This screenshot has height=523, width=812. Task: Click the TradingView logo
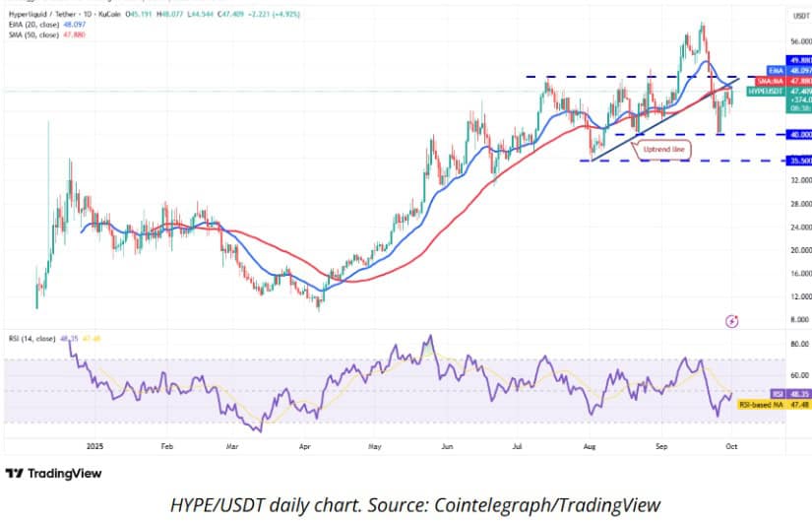tap(53, 473)
